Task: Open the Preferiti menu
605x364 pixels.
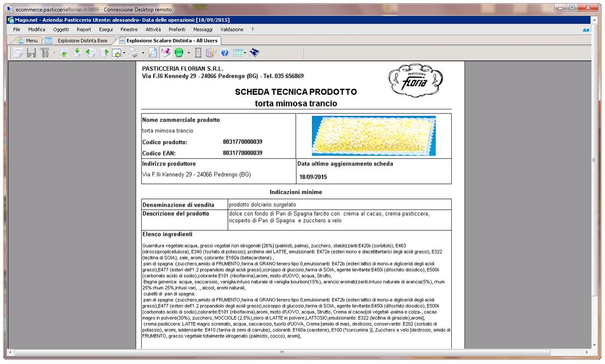Action: point(177,30)
